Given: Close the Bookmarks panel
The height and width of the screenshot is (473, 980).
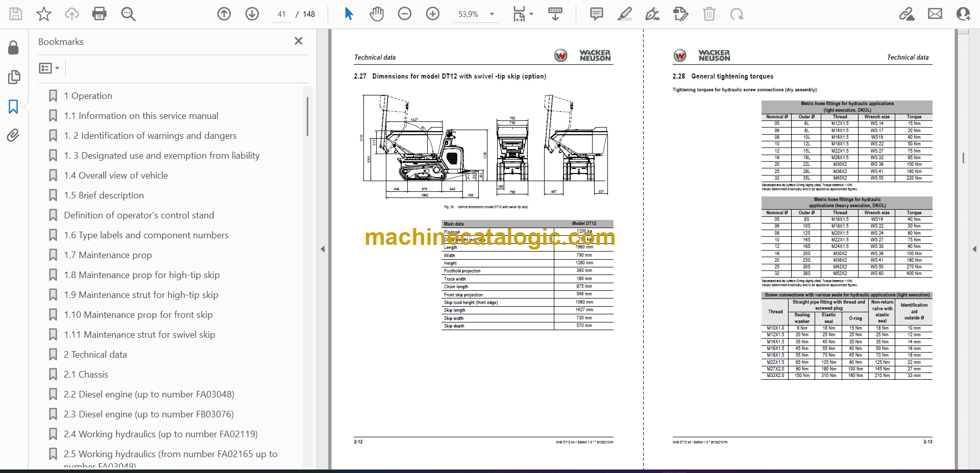Looking at the screenshot, I should click(299, 41).
